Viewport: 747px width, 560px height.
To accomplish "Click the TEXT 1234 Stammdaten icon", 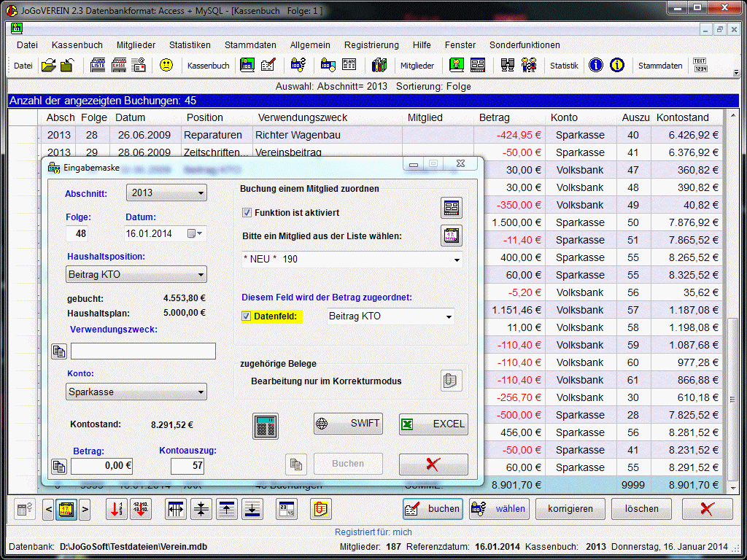I will [700, 65].
